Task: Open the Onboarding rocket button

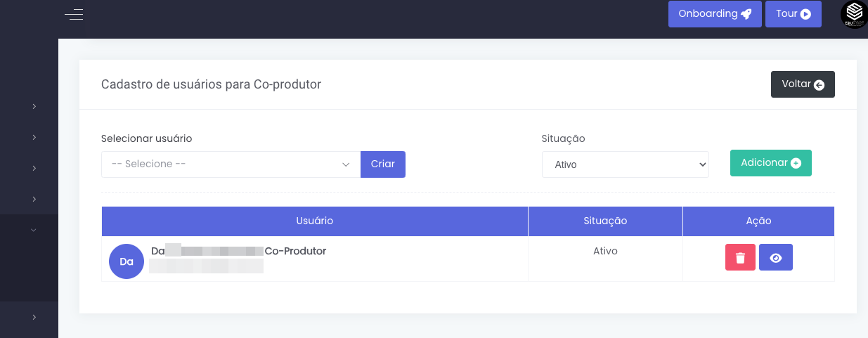Action: pos(714,14)
